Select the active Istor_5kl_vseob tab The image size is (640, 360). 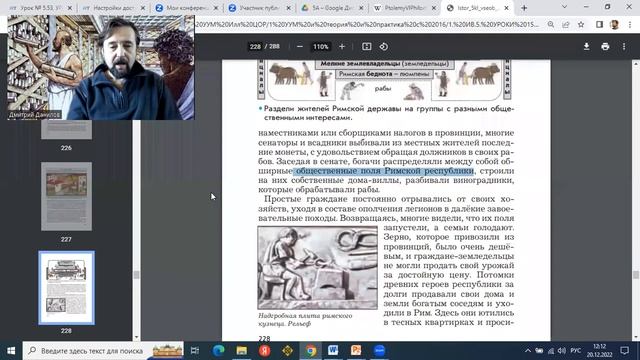pyautogui.click(x=477, y=8)
